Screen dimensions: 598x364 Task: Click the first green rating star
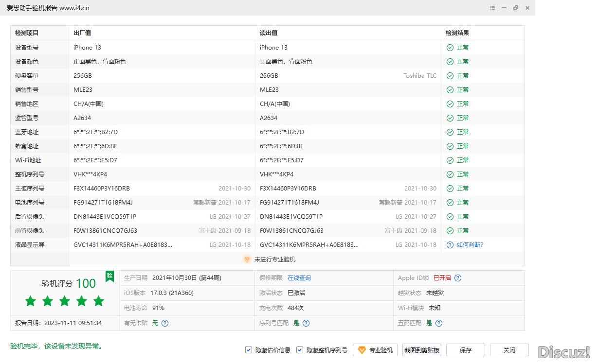tap(31, 301)
